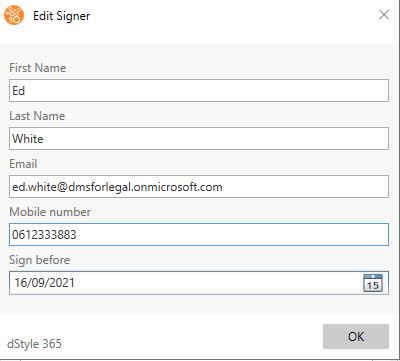The image size is (400, 361).
Task: Open the calendar picker for Sign before
Action: [x=373, y=283]
